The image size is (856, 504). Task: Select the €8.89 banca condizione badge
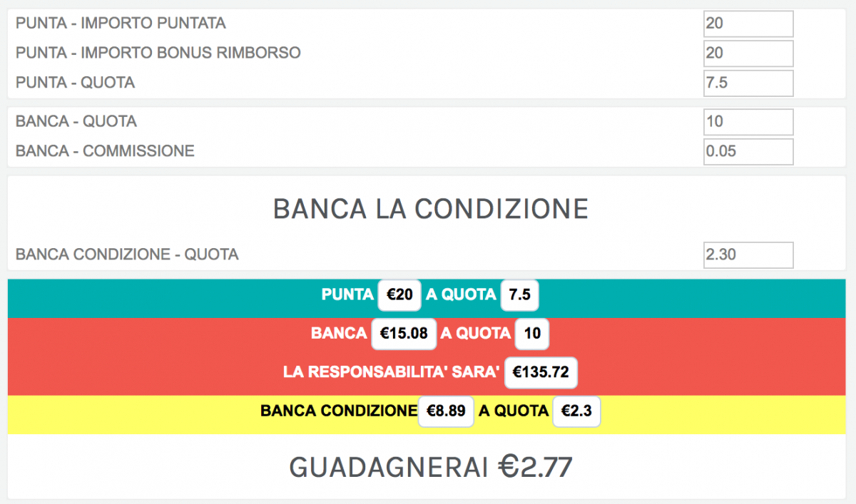446,411
